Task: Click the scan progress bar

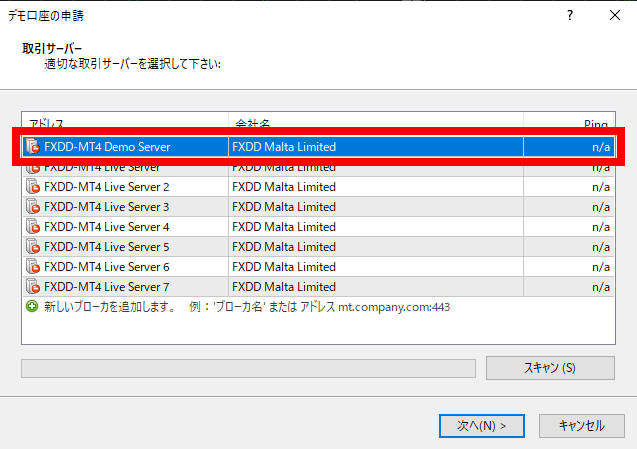Action: point(248,368)
